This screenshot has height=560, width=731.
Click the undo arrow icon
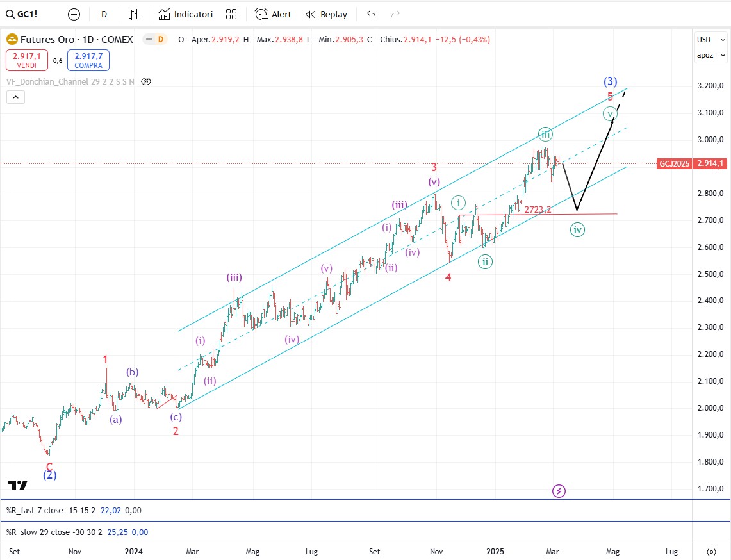tap(371, 14)
